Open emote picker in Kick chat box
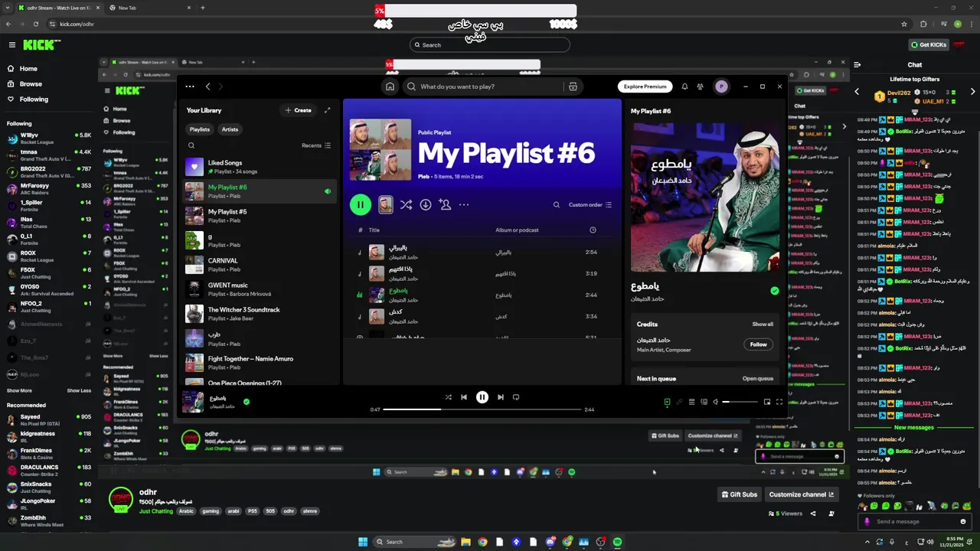The height and width of the screenshot is (551, 980). pos(962,522)
